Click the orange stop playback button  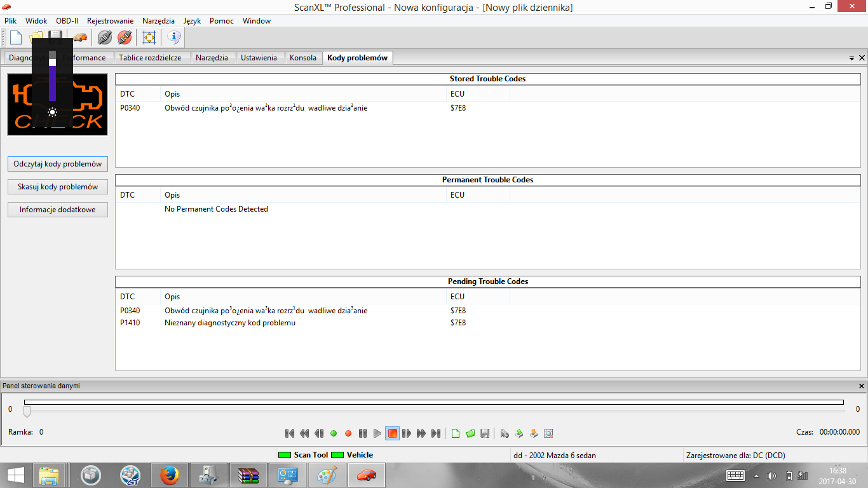pos(392,433)
